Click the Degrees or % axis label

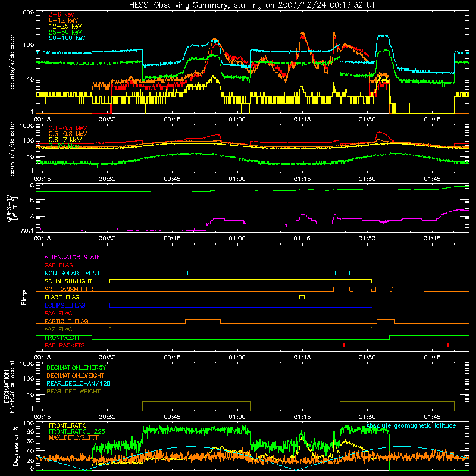pyautogui.click(x=16, y=446)
